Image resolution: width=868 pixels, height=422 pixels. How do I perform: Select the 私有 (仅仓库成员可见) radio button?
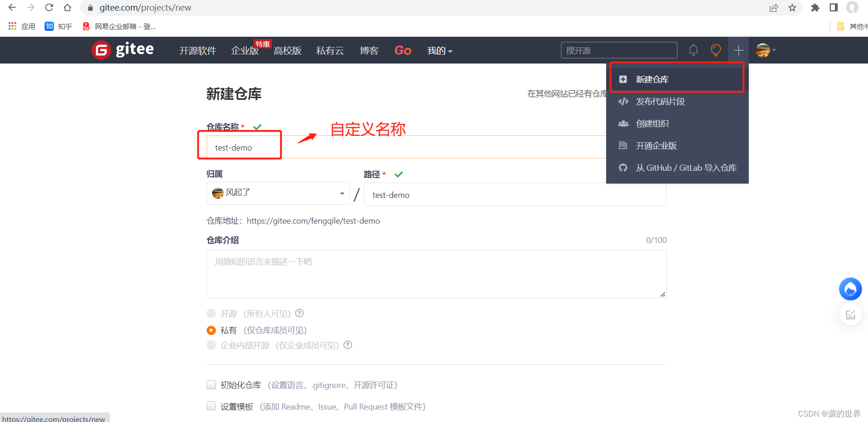[211, 330]
